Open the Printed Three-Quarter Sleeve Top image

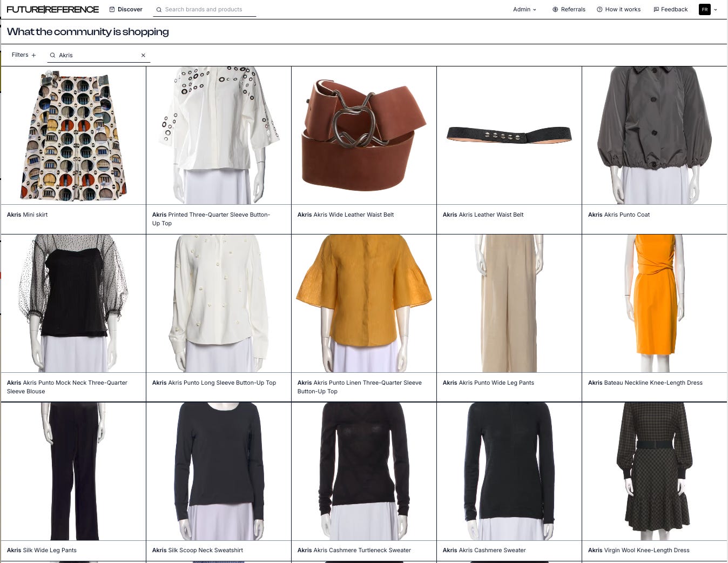click(219, 135)
